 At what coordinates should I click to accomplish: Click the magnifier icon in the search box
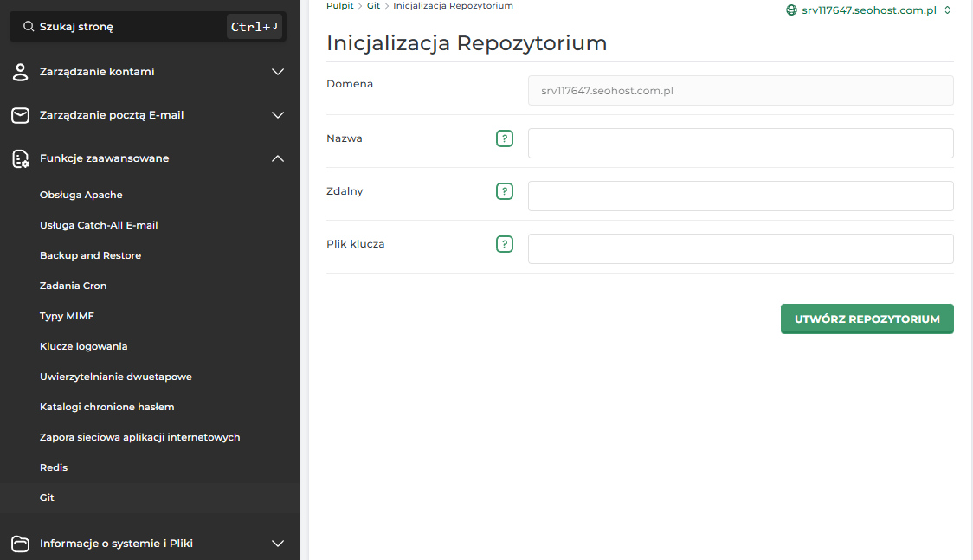29,26
